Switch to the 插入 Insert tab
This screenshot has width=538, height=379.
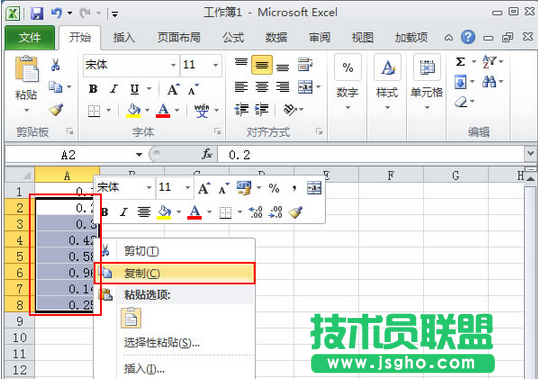pos(124,37)
